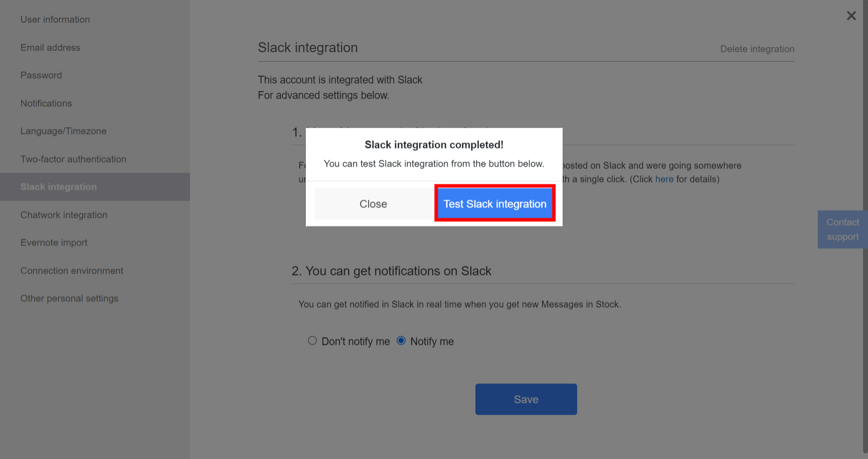The height and width of the screenshot is (459, 868).
Task: Go to User information settings
Action: pyautogui.click(x=55, y=19)
